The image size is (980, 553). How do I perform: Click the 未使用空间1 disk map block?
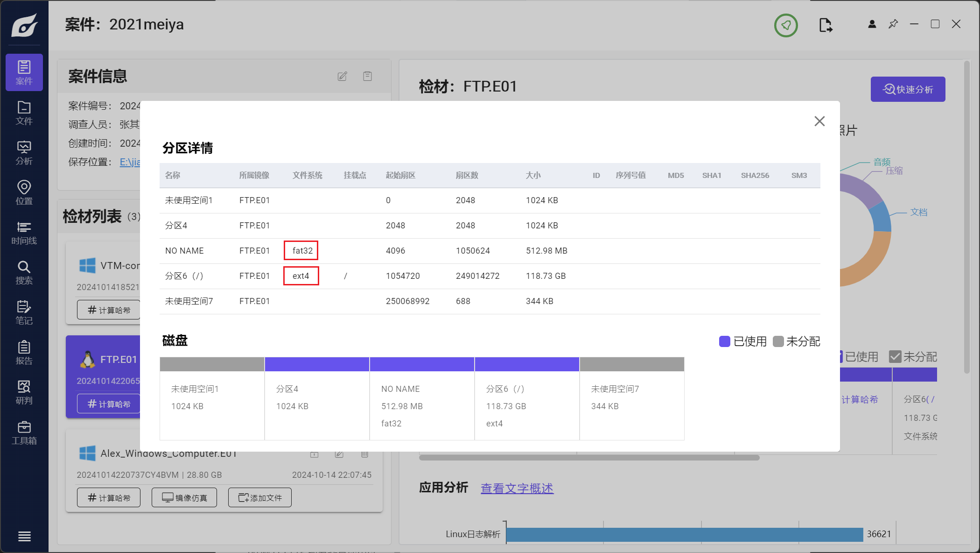[x=212, y=398]
